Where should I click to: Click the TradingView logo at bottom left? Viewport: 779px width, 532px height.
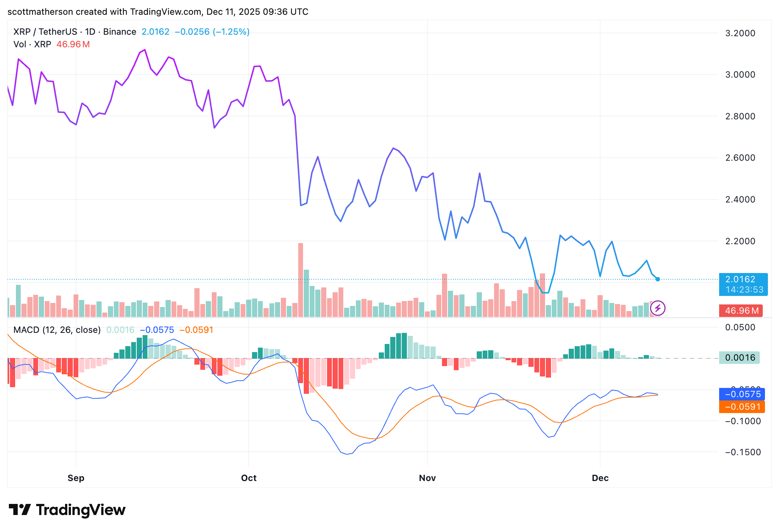click(67, 510)
